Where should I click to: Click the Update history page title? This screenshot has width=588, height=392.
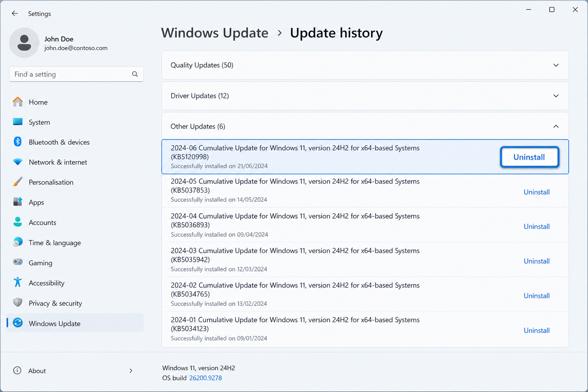(x=336, y=33)
